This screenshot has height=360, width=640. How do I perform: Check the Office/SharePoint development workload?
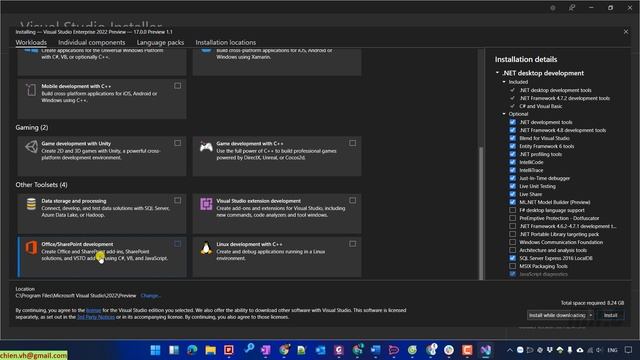178,244
